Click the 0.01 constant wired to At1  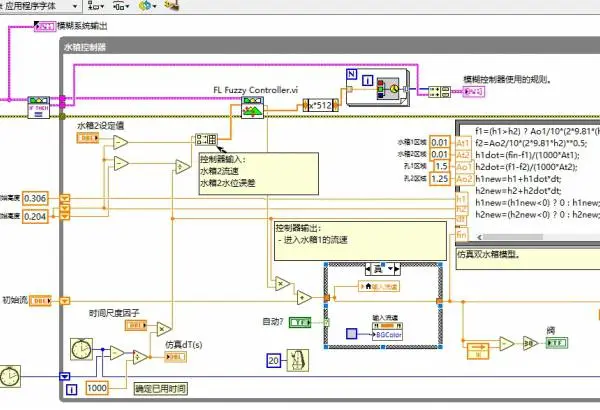(439, 143)
